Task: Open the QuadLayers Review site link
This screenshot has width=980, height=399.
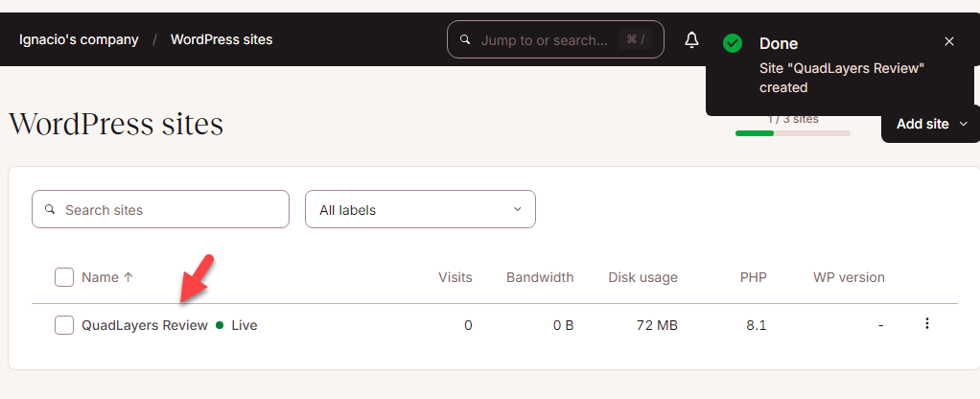Action: [x=145, y=325]
